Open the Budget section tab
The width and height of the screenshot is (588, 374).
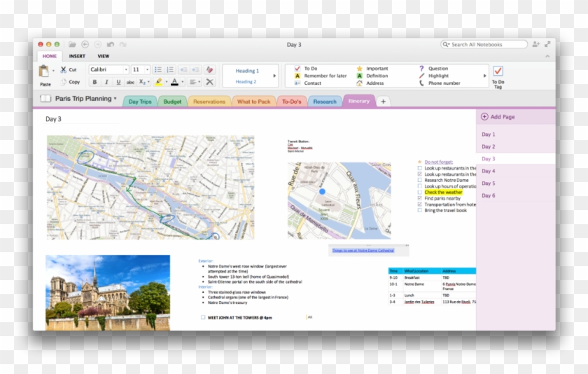[x=172, y=102]
